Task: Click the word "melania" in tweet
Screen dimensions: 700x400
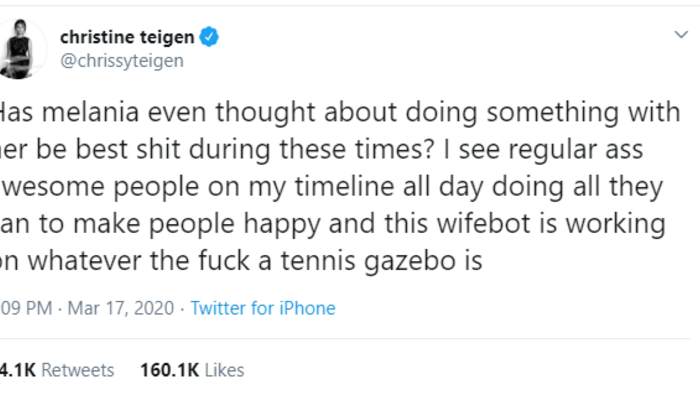Action: tap(93, 113)
